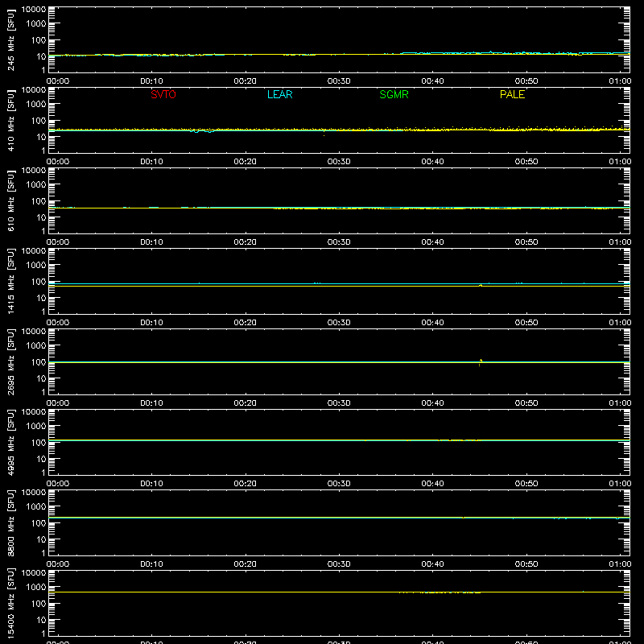Click 00:00 time label under 610 MHz plot

click(x=58, y=242)
